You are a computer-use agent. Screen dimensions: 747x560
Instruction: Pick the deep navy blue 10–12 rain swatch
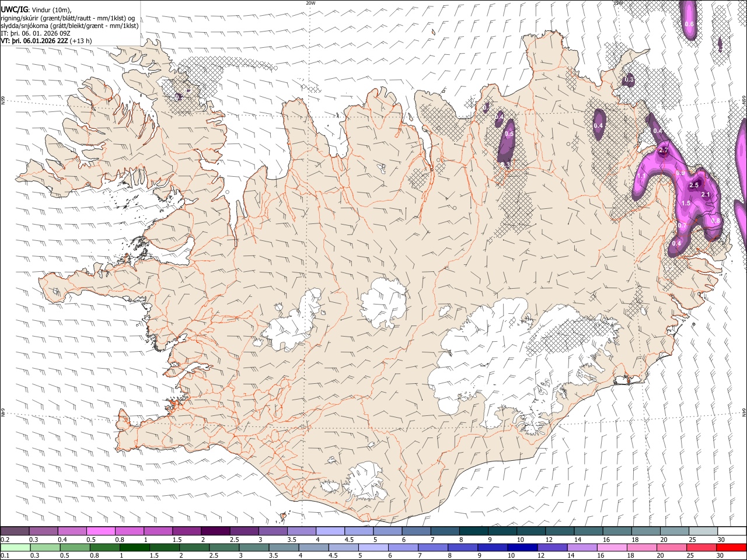pos(522,548)
